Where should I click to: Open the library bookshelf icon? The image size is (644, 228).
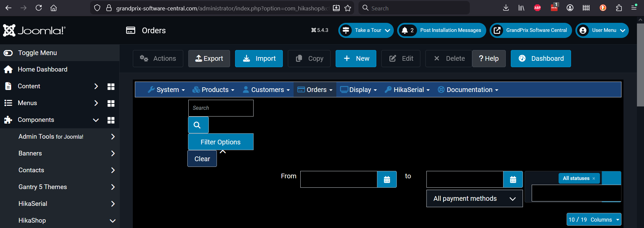coord(521,8)
